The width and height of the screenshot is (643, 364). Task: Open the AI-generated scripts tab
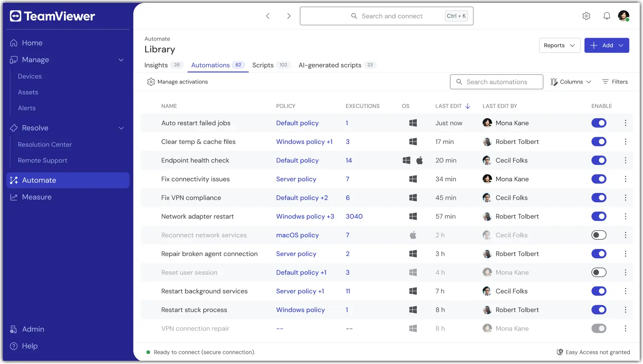coord(337,65)
